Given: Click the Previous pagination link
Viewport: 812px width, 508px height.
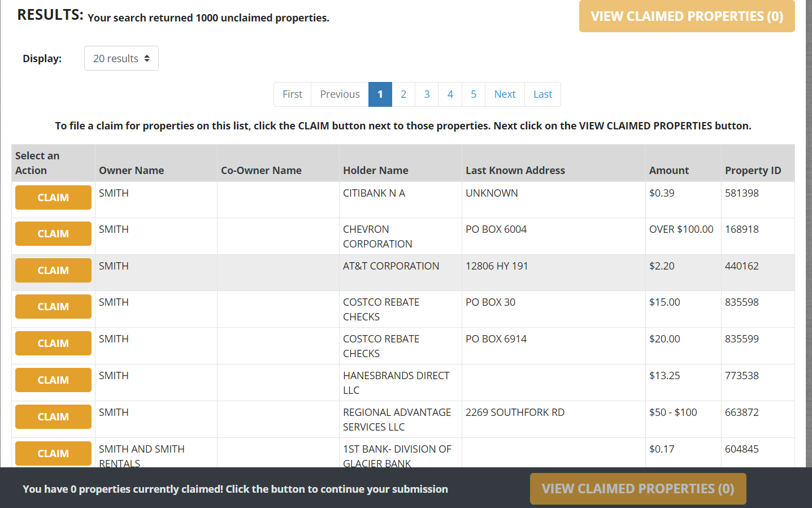Looking at the screenshot, I should point(339,94).
